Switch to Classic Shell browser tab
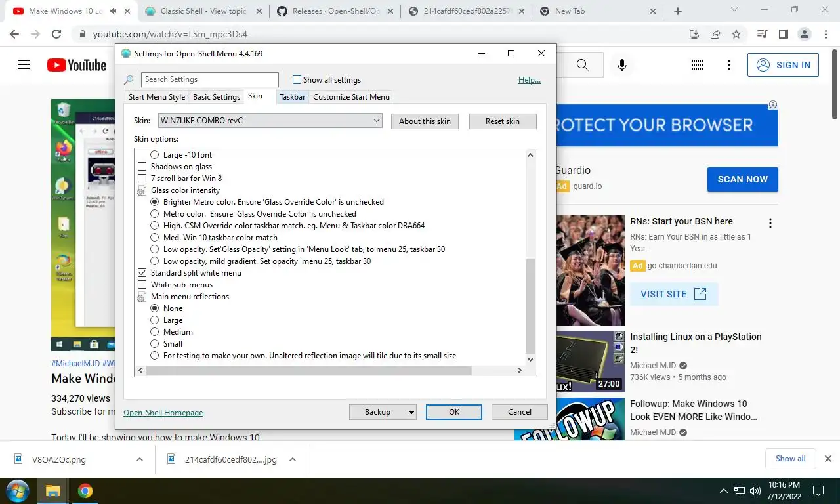 (203, 11)
